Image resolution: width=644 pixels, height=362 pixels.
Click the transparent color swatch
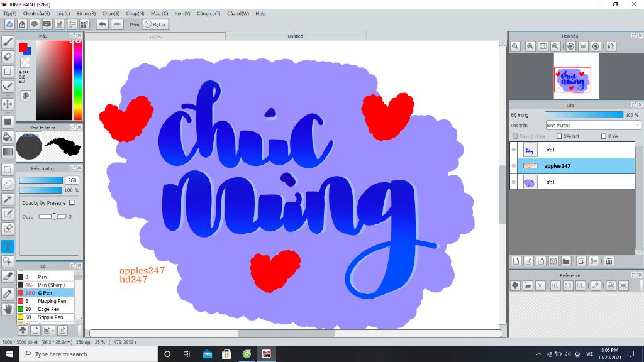pyautogui.click(x=25, y=63)
